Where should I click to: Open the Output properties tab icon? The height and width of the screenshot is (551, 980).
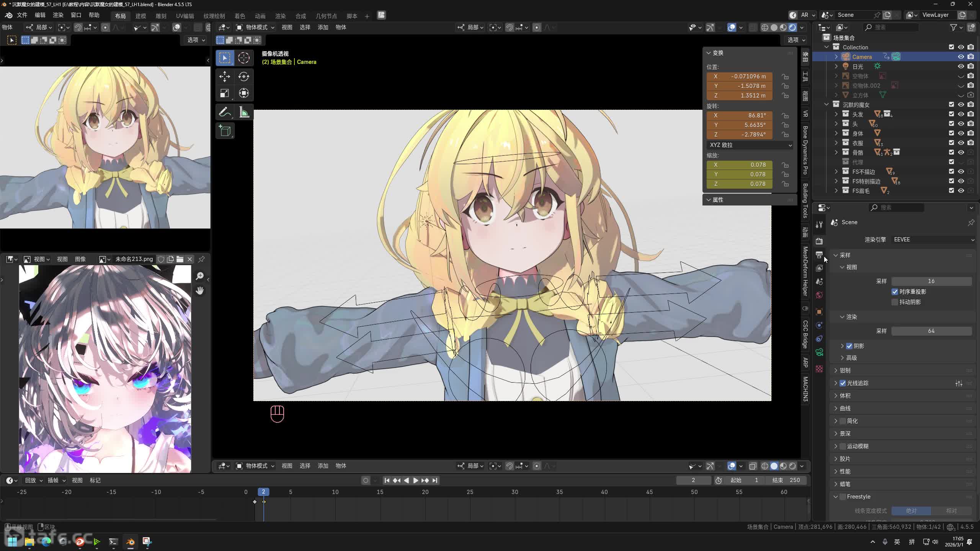coord(819,255)
